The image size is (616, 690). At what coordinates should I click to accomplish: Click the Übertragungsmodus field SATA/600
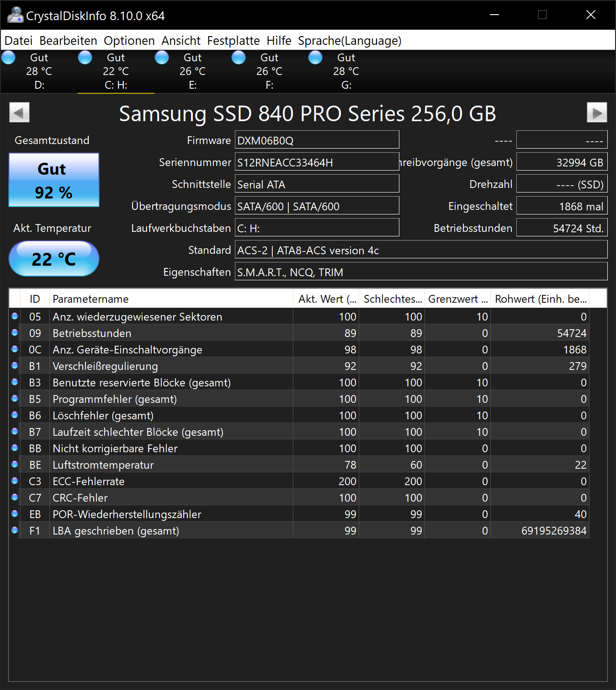(317, 206)
